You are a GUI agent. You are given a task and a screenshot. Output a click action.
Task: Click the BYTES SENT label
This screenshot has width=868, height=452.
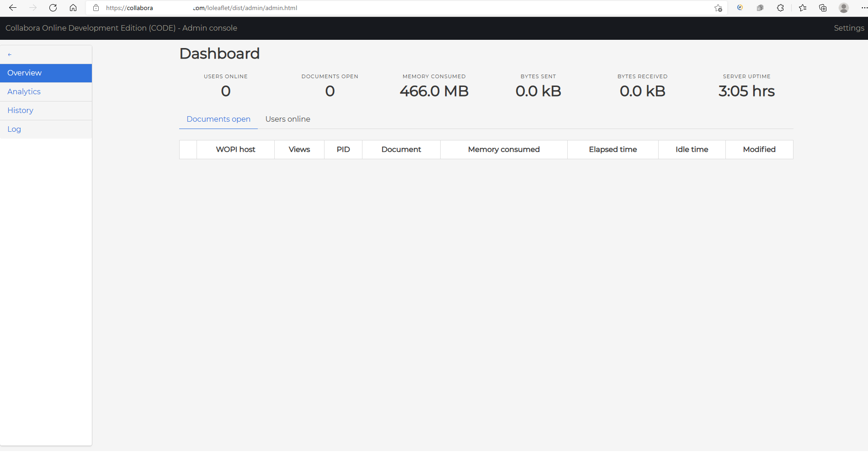(x=538, y=76)
